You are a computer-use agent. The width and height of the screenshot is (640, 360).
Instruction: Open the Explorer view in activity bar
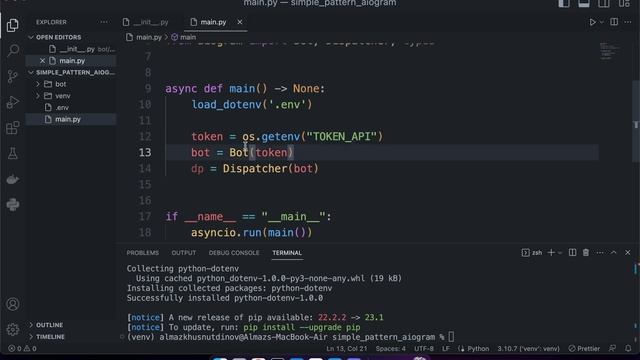[x=13, y=25]
